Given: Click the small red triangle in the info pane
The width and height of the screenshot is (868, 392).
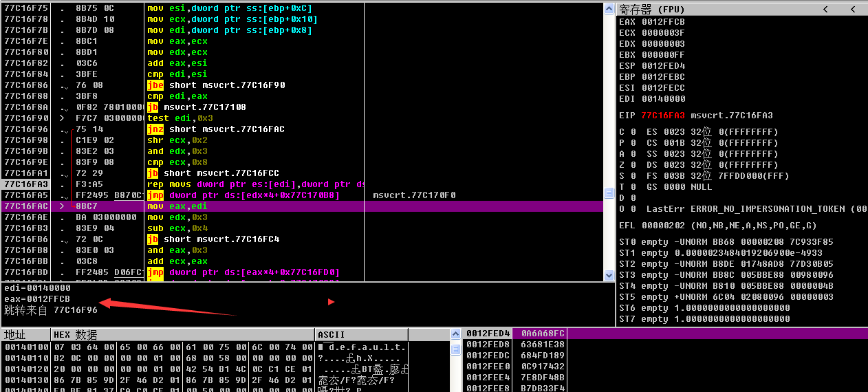Looking at the screenshot, I should coord(331,302).
